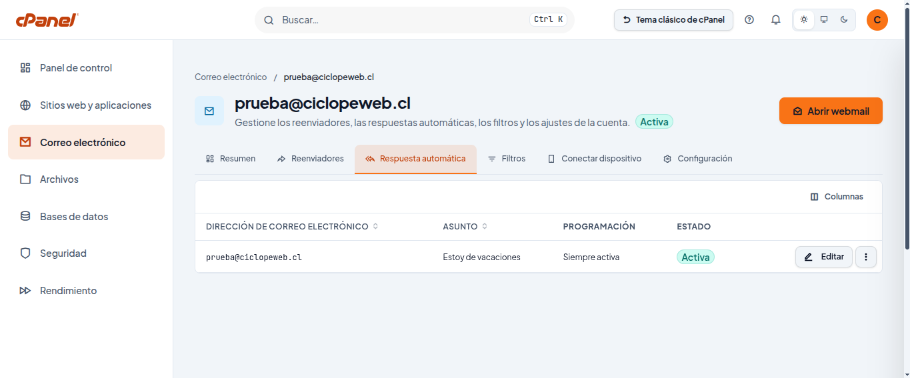
Task: Focus the Buscar search field
Action: [x=414, y=20]
